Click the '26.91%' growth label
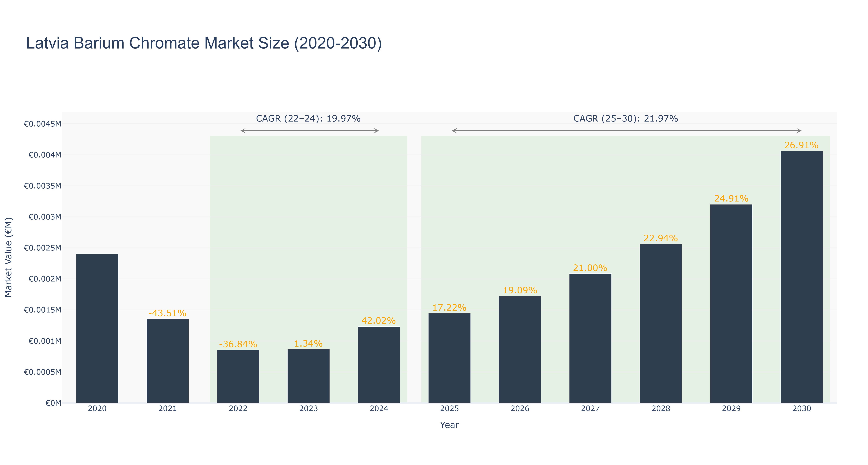The image size is (868, 465). (x=801, y=145)
